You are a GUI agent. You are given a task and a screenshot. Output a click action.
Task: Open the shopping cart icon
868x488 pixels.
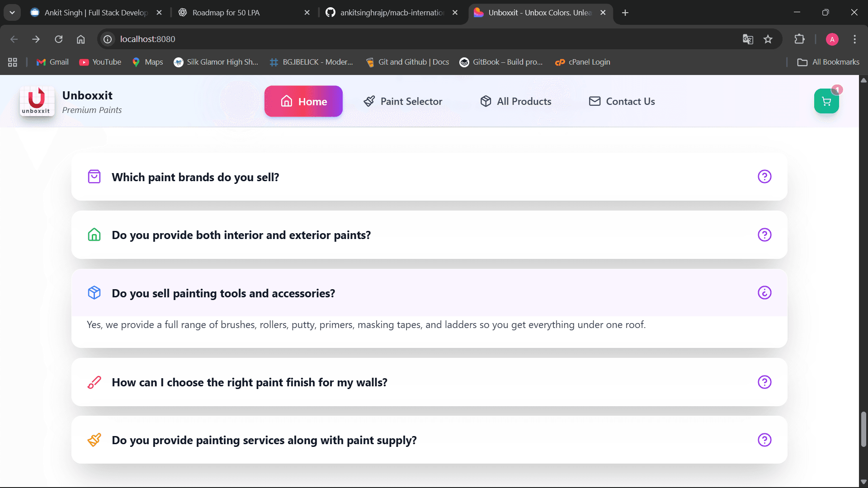click(826, 102)
